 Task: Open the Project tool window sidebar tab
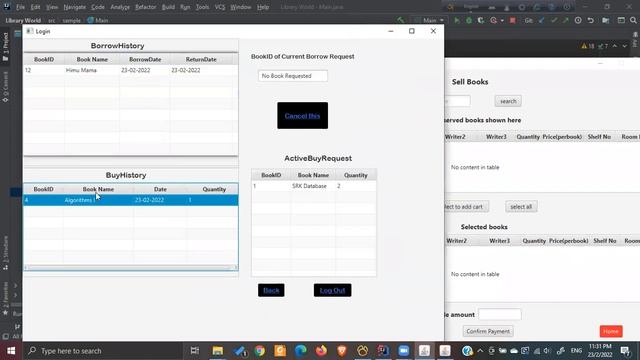5,47
